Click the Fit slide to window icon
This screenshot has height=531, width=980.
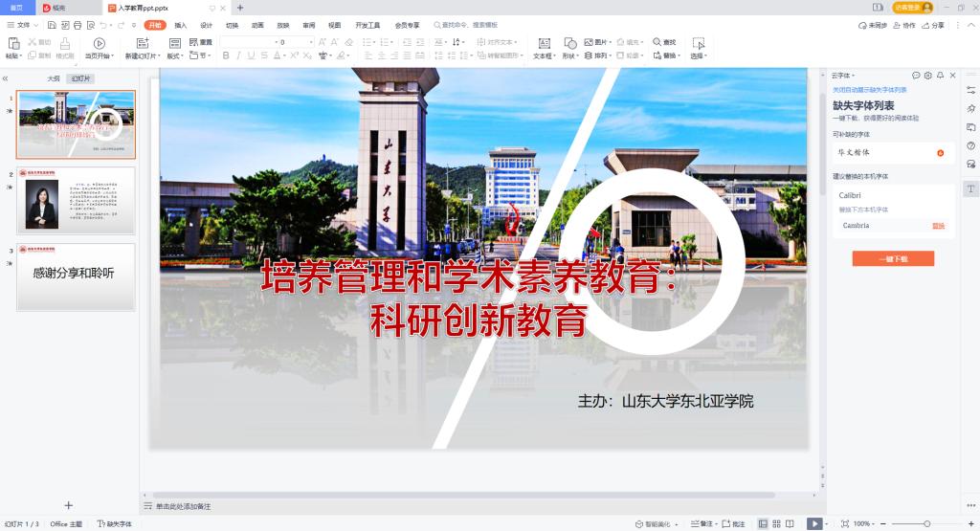pyautogui.click(x=845, y=523)
